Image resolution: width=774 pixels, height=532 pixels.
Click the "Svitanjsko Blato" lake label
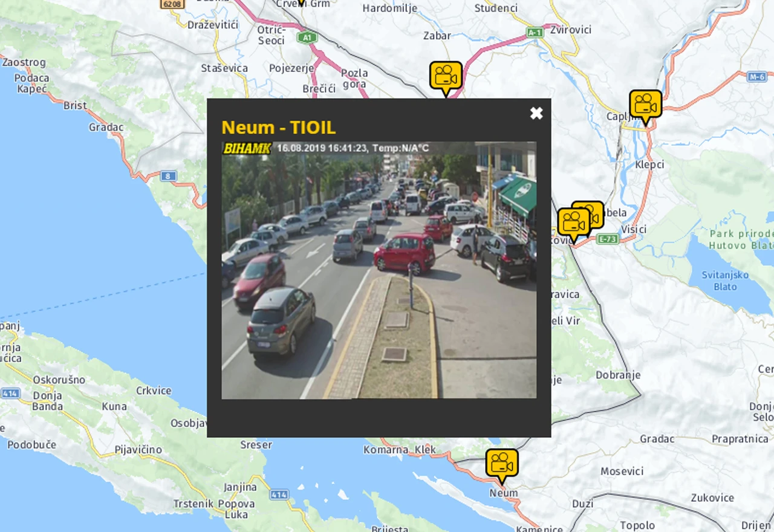pyautogui.click(x=725, y=281)
